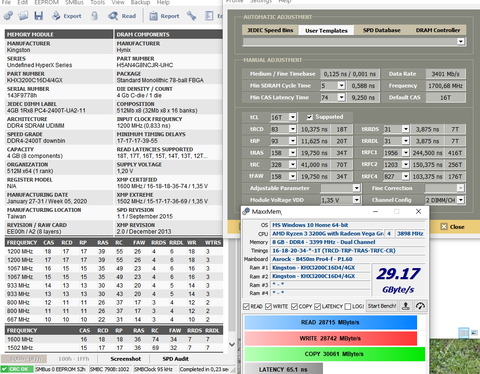Open the tRC value dropdown

[x=292, y=164]
